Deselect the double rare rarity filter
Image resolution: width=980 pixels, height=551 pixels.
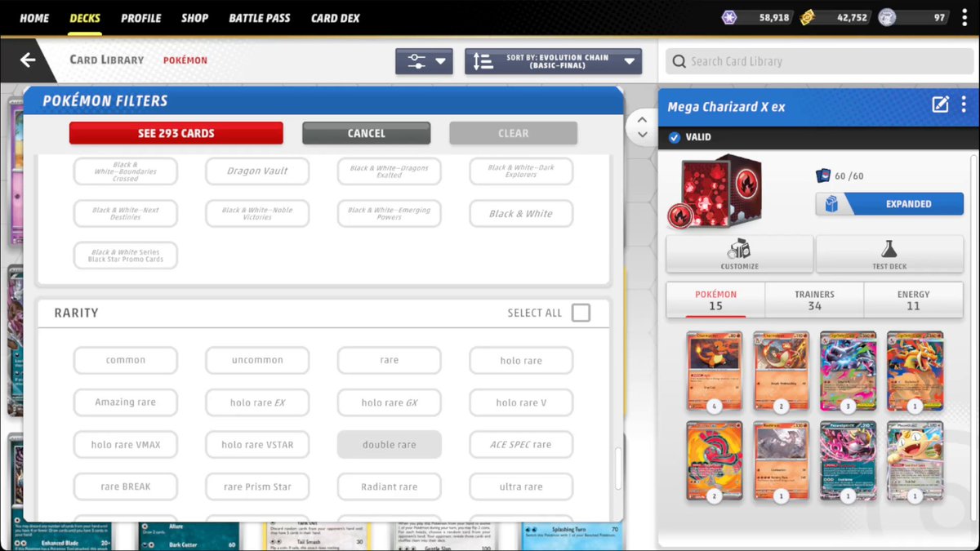(390, 445)
